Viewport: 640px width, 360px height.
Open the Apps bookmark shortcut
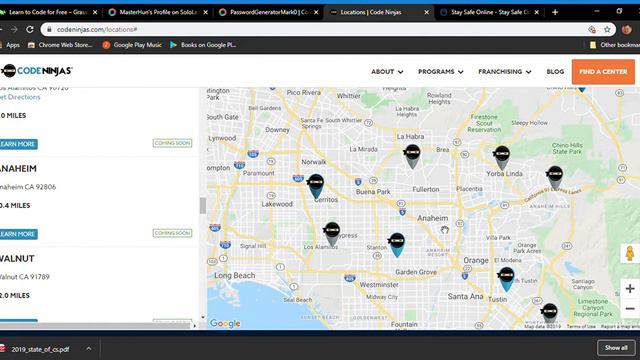tap(10, 45)
